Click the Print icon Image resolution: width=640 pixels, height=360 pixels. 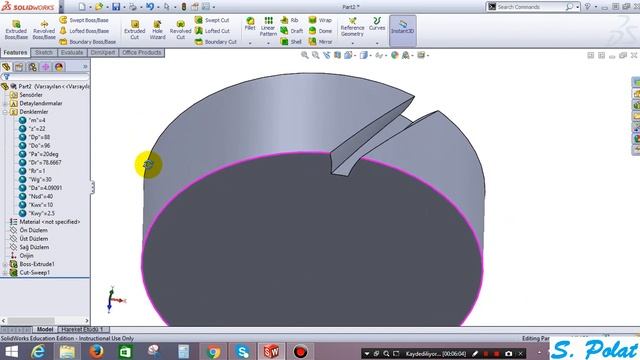click(133, 7)
